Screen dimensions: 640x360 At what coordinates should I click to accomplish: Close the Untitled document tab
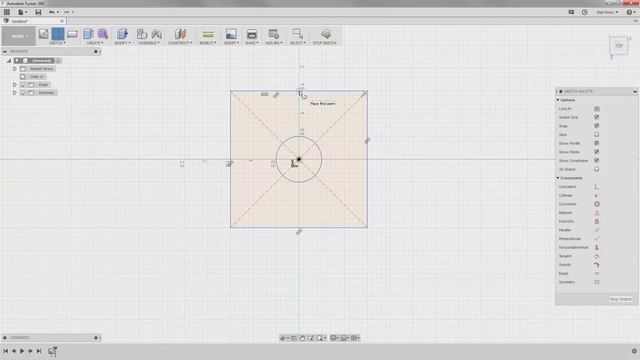click(62, 21)
